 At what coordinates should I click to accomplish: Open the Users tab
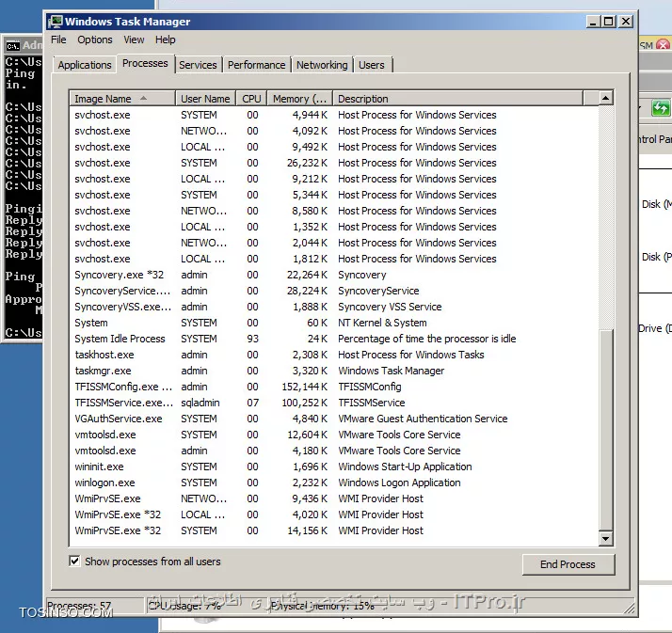[x=372, y=65]
